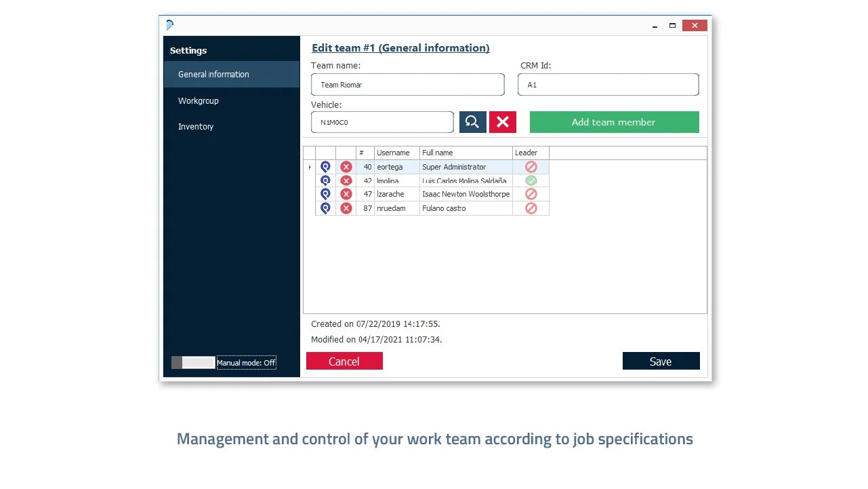Remove nruedam with the red delete icon
868x489 pixels.
(346, 208)
